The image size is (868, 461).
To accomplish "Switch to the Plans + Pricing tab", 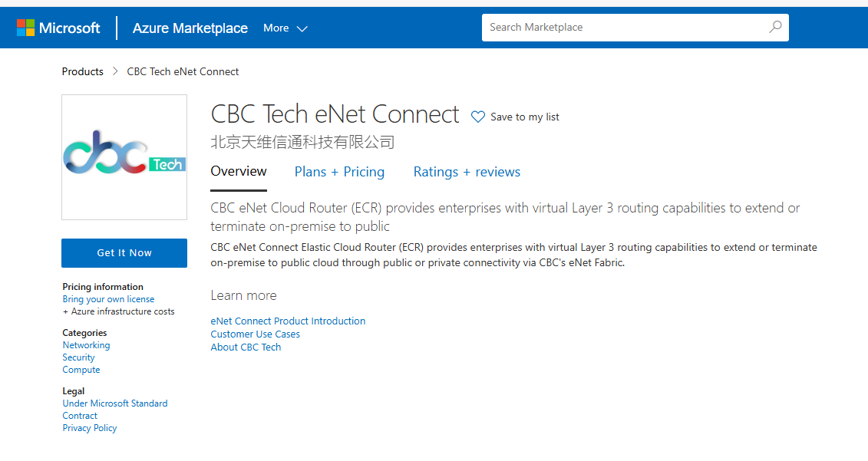I will pyautogui.click(x=340, y=172).
